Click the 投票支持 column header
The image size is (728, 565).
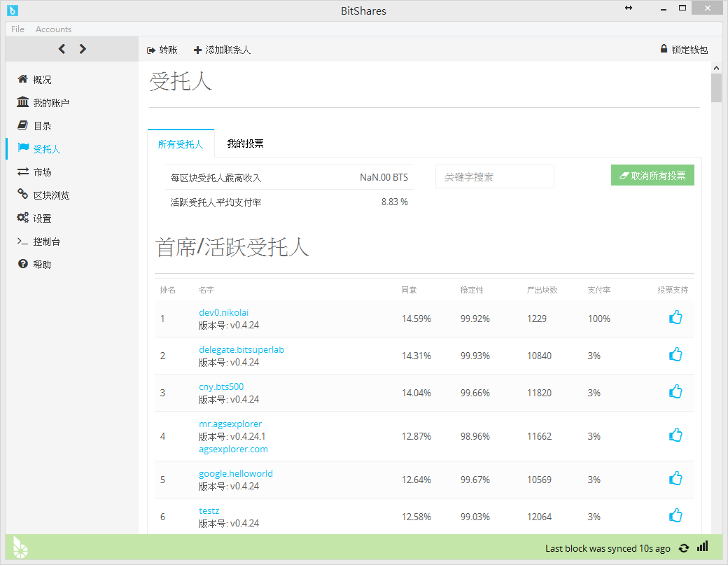673,290
